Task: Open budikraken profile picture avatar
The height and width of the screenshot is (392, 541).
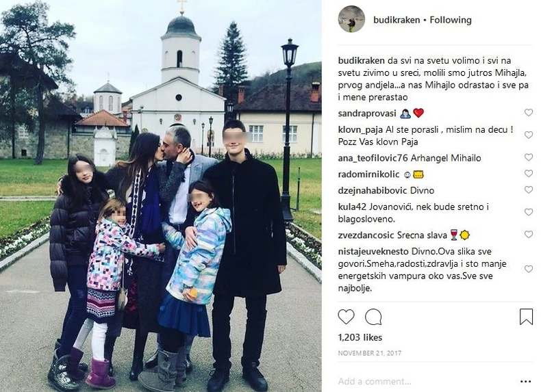Action: [351, 19]
